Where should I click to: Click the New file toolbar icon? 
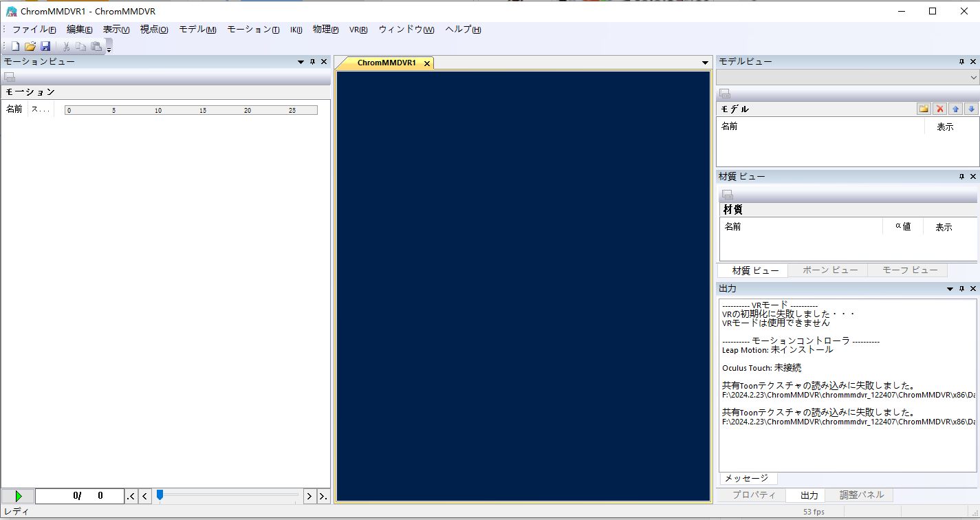pos(15,46)
